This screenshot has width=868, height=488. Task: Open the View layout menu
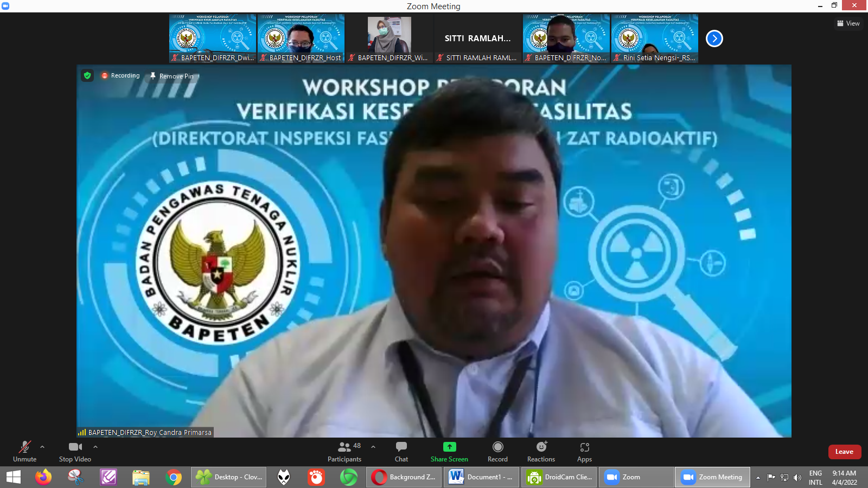pos(848,23)
